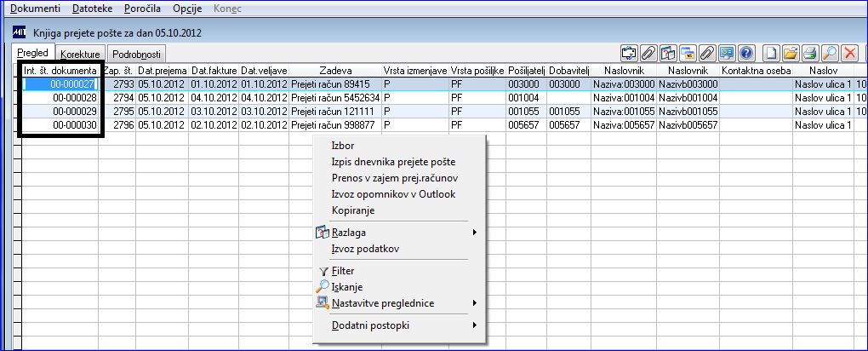This screenshot has height=351, width=868.
Task: Switch to the Korekture tab
Action: (80, 55)
